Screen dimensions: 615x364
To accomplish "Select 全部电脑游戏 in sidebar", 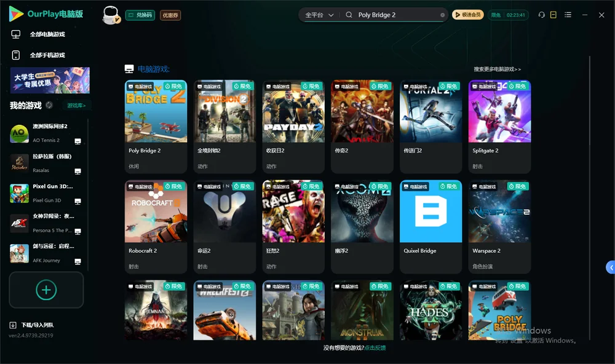I will click(x=38, y=34).
